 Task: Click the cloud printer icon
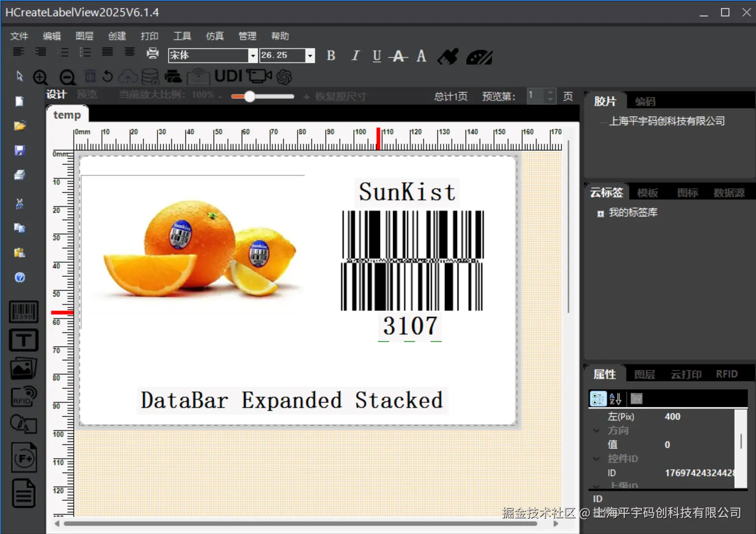[172, 77]
